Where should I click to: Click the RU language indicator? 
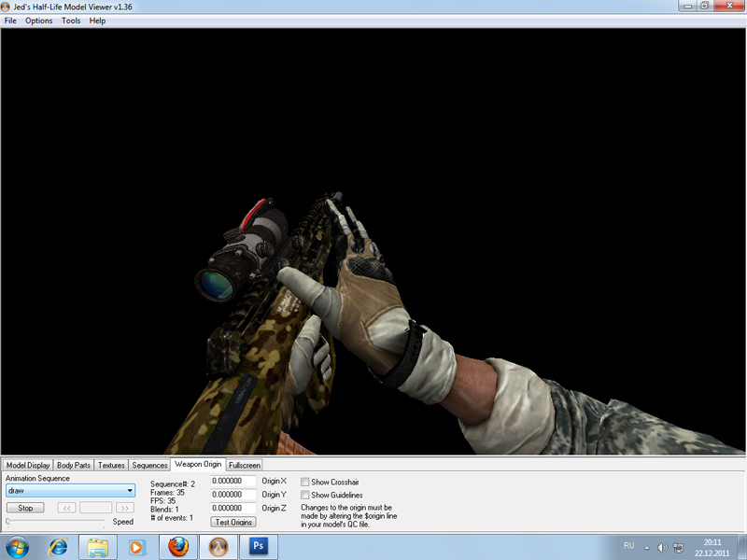[628, 546]
